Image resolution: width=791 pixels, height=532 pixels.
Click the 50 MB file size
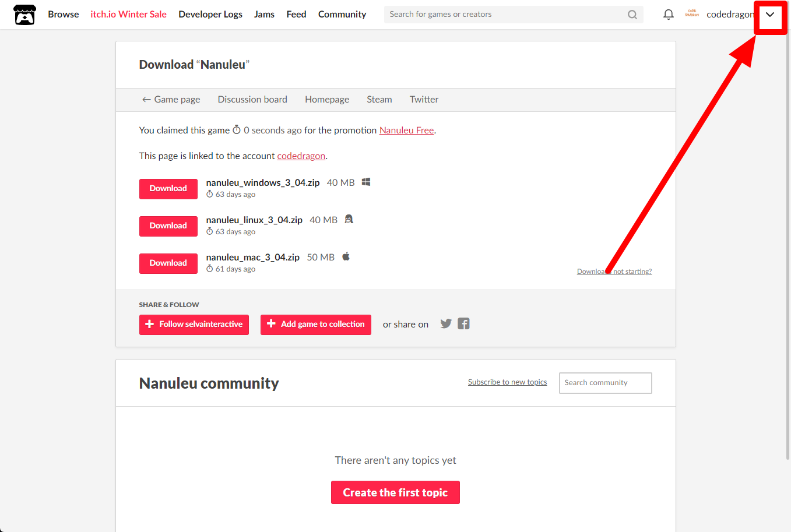point(321,257)
